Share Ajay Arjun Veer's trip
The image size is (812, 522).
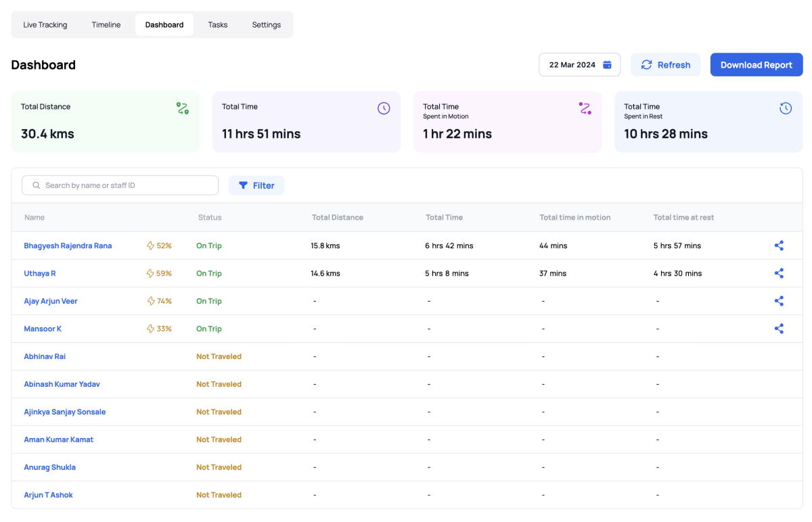(779, 302)
